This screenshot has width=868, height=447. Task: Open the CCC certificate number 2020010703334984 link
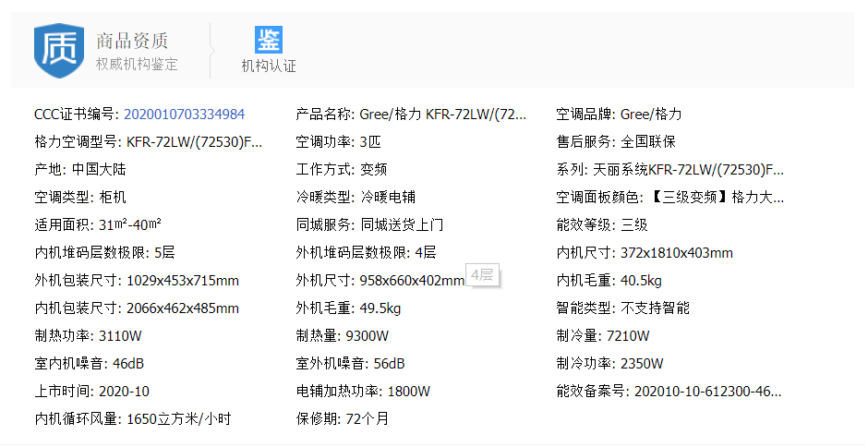point(185,115)
